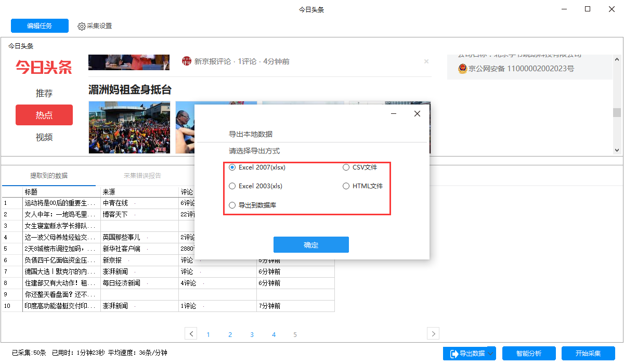Click the 每日经济新闻 source cell
Image resolution: width=624 pixels, height=364 pixels.
pos(139,283)
